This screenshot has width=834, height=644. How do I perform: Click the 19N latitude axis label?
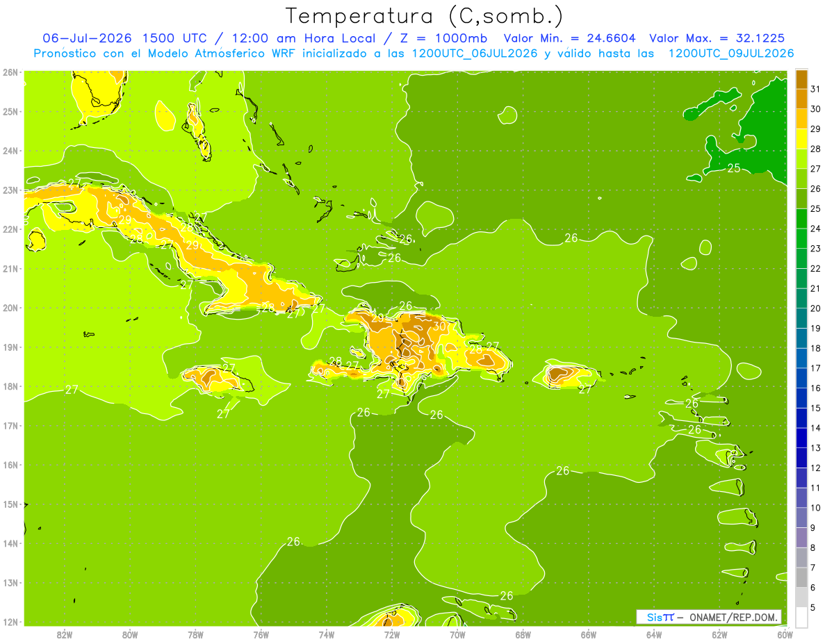10,347
